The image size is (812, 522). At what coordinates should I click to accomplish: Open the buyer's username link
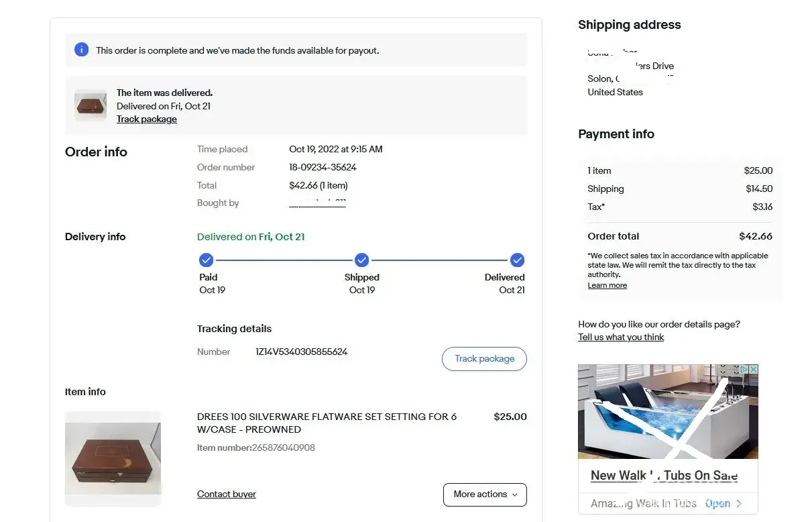click(x=317, y=203)
